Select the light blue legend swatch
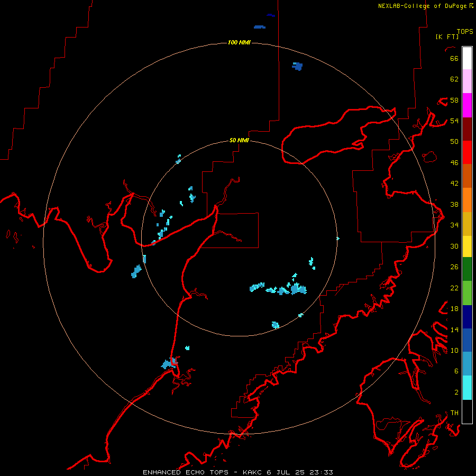Image resolution: width=476 pixels, height=476 pixels. pyautogui.click(x=467, y=364)
